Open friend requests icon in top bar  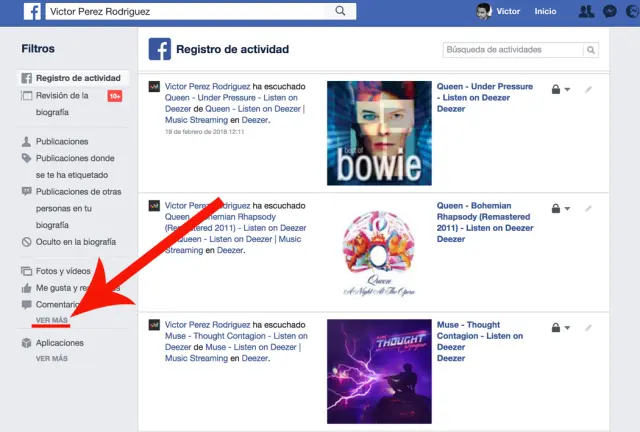[587, 12]
